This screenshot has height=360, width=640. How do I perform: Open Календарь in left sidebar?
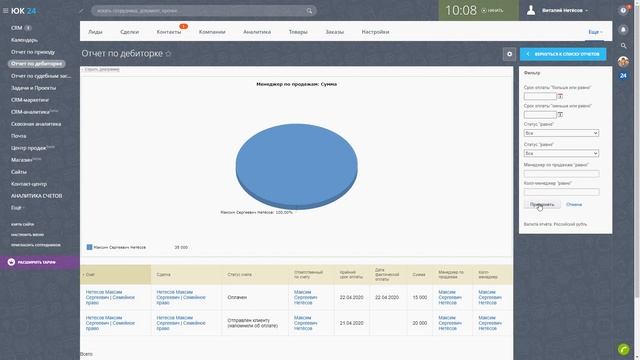coord(24,40)
